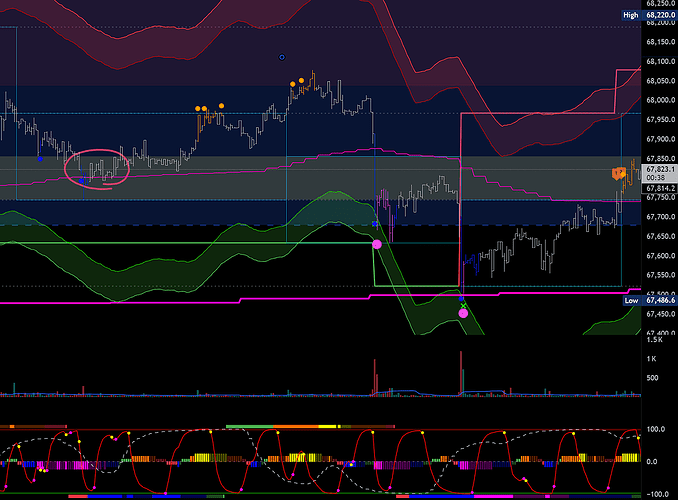
Task: Click the green X marker at the low
Action: 463,305
